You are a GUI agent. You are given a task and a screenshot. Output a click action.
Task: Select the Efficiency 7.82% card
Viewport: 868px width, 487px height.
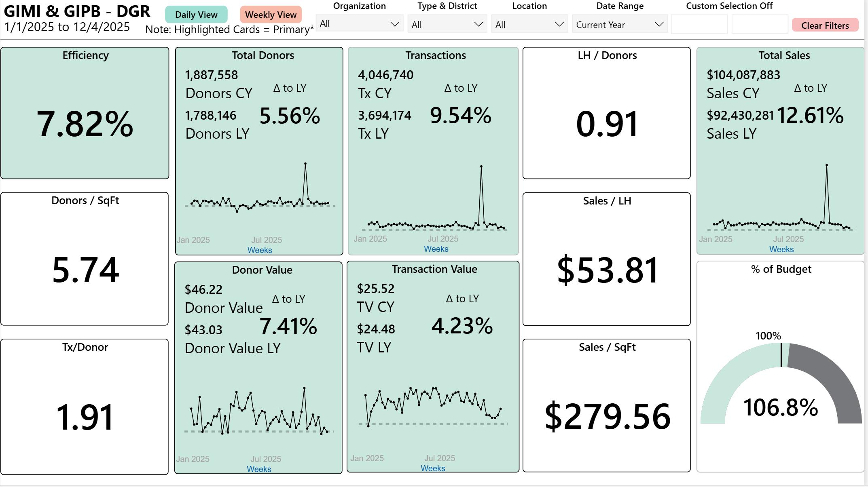[x=85, y=123]
